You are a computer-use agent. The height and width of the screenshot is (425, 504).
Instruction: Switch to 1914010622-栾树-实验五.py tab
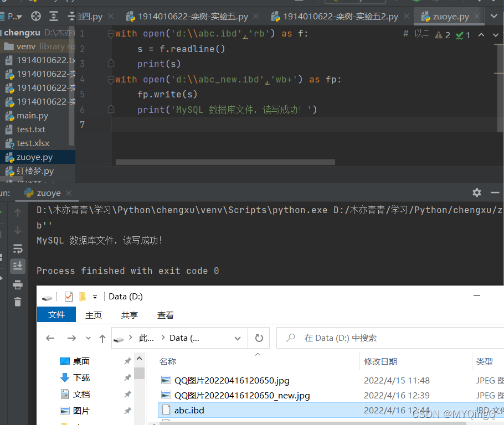187,17
